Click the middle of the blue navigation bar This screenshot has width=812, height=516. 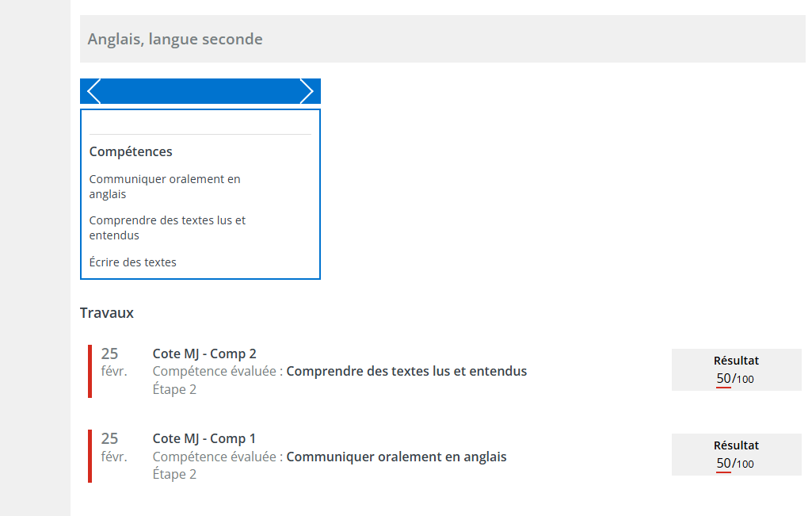200,91
